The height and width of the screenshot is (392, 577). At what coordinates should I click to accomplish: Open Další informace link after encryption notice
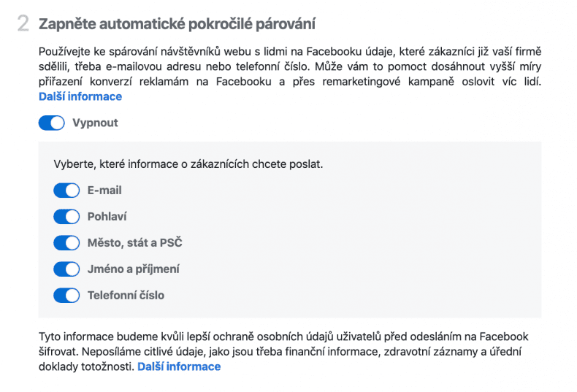click(x=179, y=366)
